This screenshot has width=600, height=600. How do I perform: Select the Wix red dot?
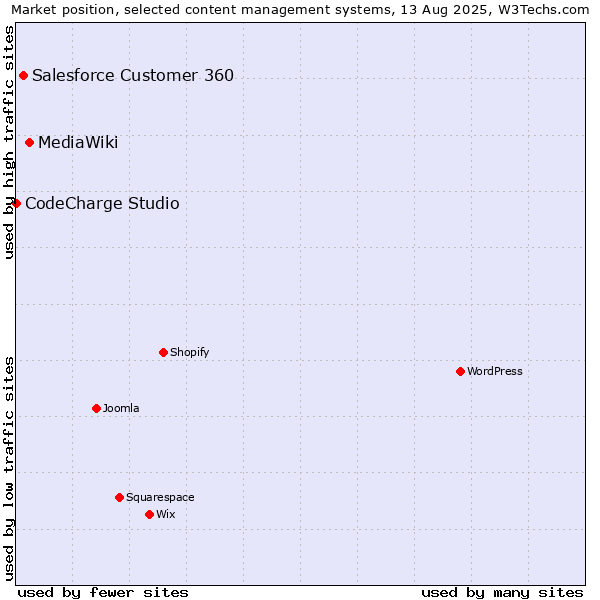tap(150, 514)
